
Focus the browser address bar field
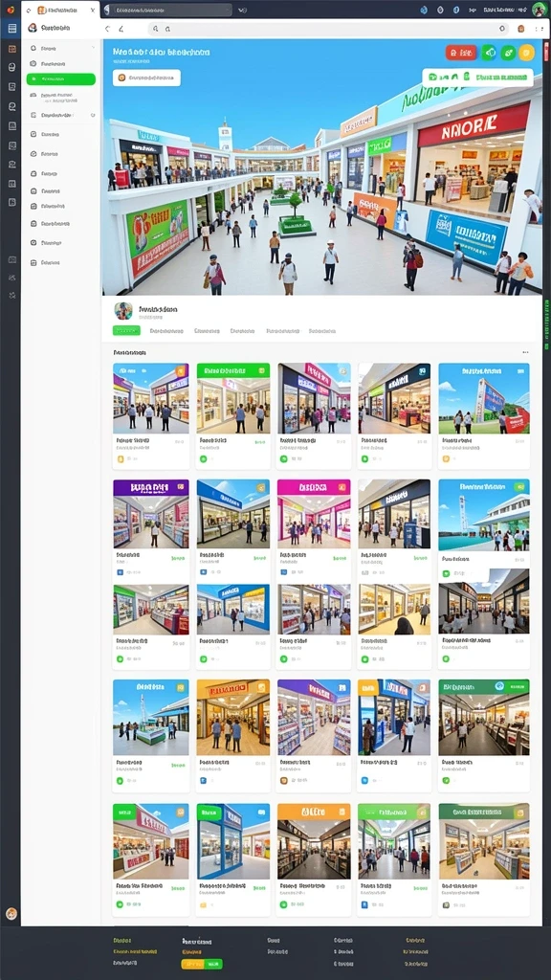[x=328, y=29]
